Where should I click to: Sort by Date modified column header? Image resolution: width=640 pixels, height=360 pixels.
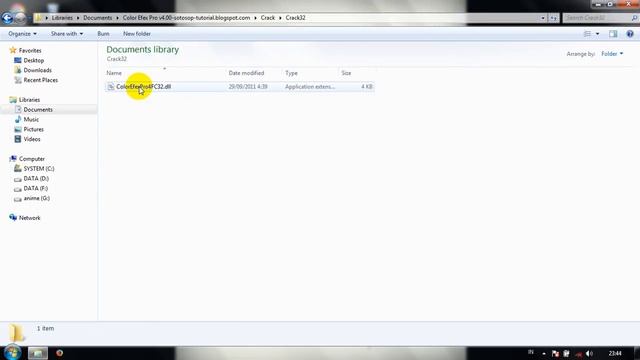point(246,73)
